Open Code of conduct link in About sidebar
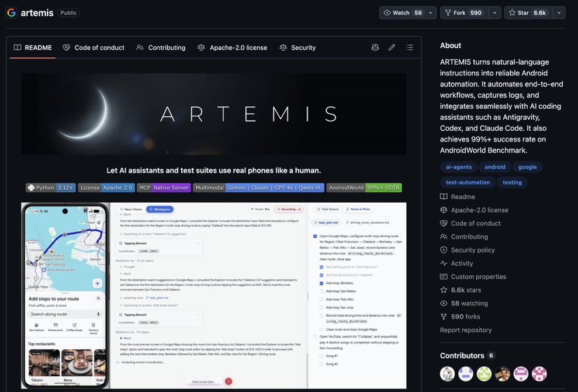Image resolution: width=578 pixels, height=392 pixels. tap(470, 223)
